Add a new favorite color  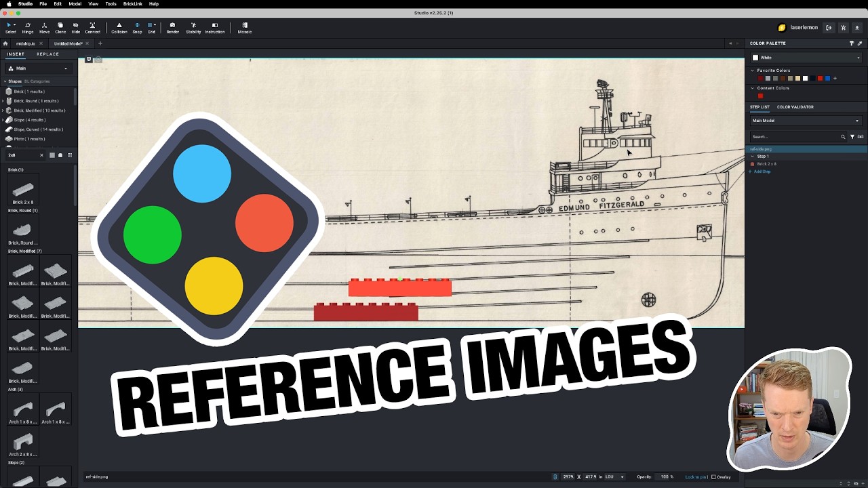(x=835, y=79)
